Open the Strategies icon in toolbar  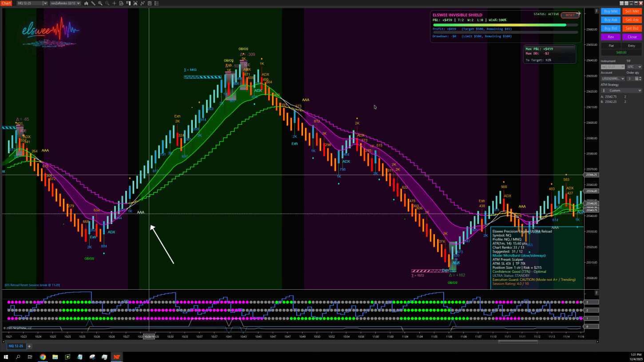pos(143,3)
